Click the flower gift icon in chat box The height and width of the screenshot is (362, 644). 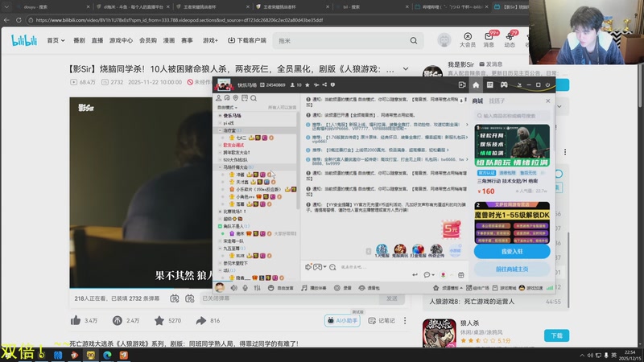coord(443,274)
